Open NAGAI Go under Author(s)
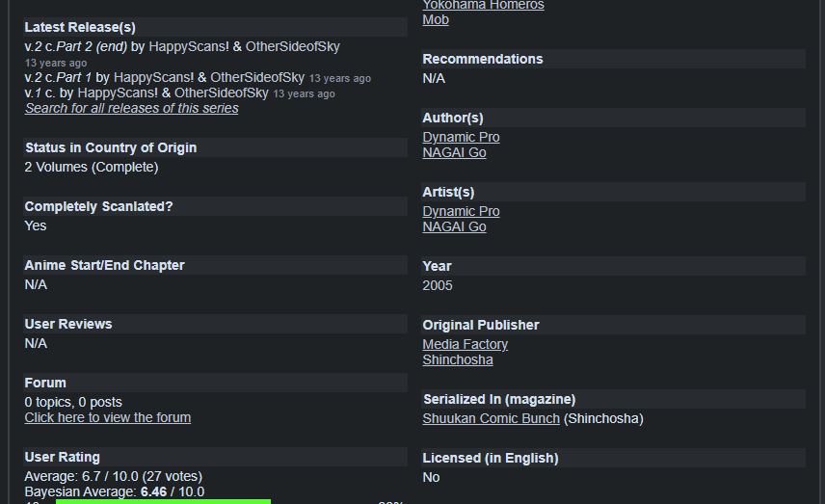This screenshot has width=825, height=504. pos(454,152)
